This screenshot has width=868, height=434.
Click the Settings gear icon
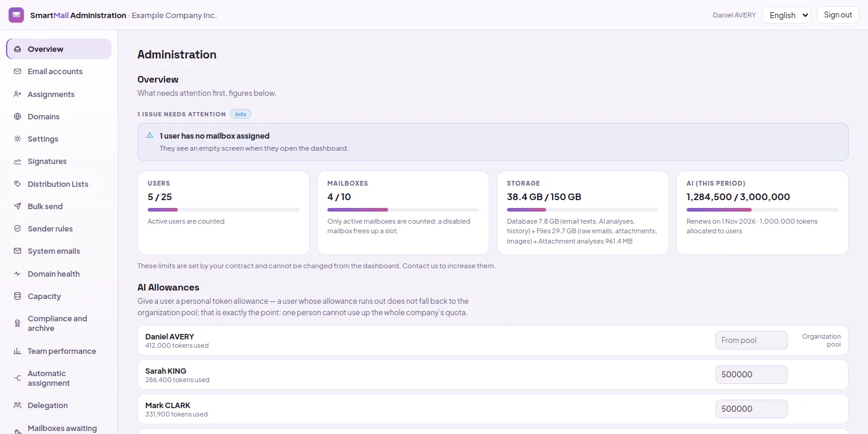pos(17,139)
